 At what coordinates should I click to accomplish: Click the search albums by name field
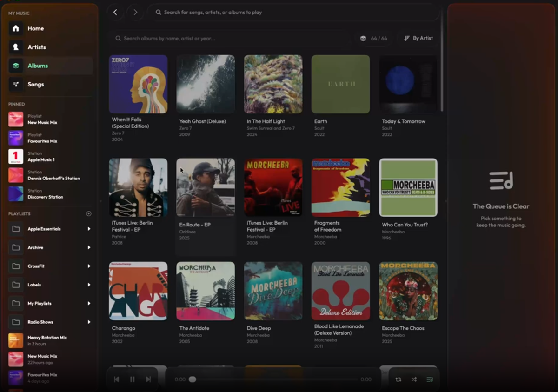230,39
